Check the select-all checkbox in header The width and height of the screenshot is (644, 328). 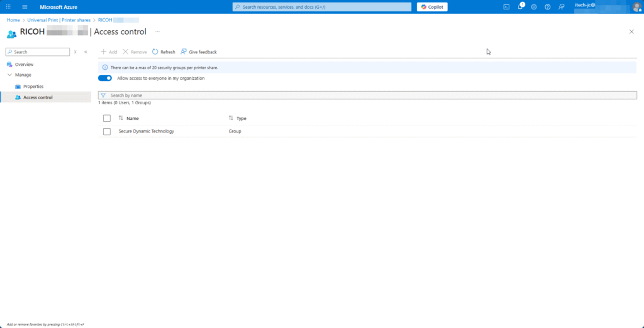coord(107,118)
